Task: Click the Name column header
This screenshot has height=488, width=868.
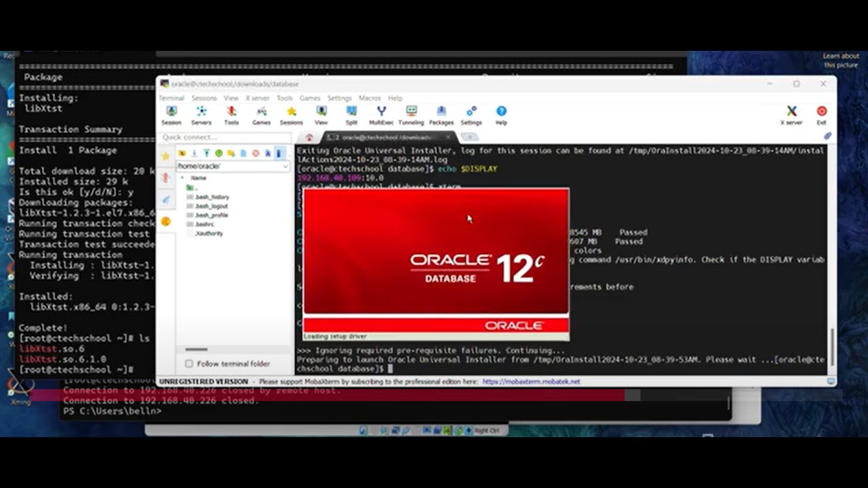Action: (198, 178)
